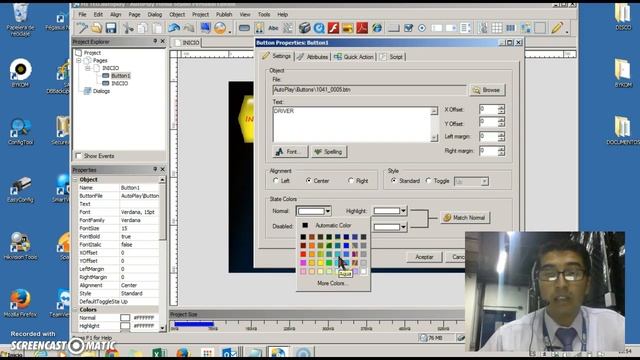Select Right alignment radio button
The image size is (640, 360).
tap(351, 180)
